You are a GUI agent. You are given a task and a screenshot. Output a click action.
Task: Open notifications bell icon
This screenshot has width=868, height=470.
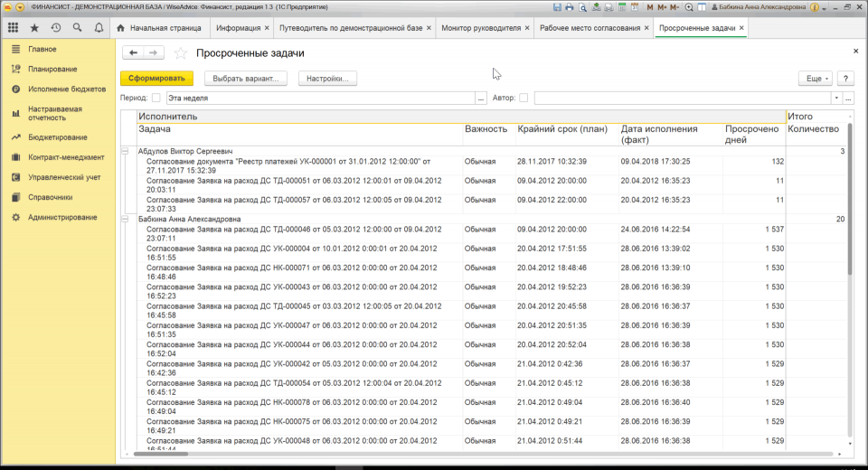pyautogui.click(x=99, y=28)
